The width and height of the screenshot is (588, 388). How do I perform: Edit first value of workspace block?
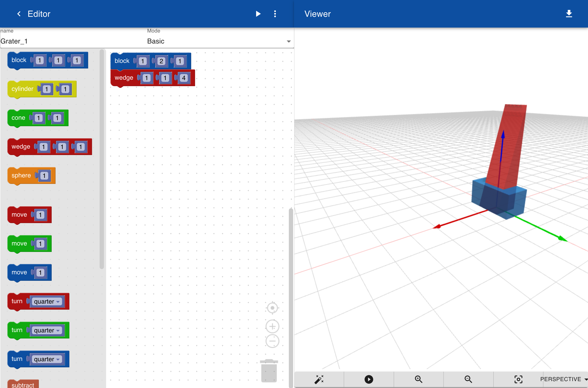[142, 61]
